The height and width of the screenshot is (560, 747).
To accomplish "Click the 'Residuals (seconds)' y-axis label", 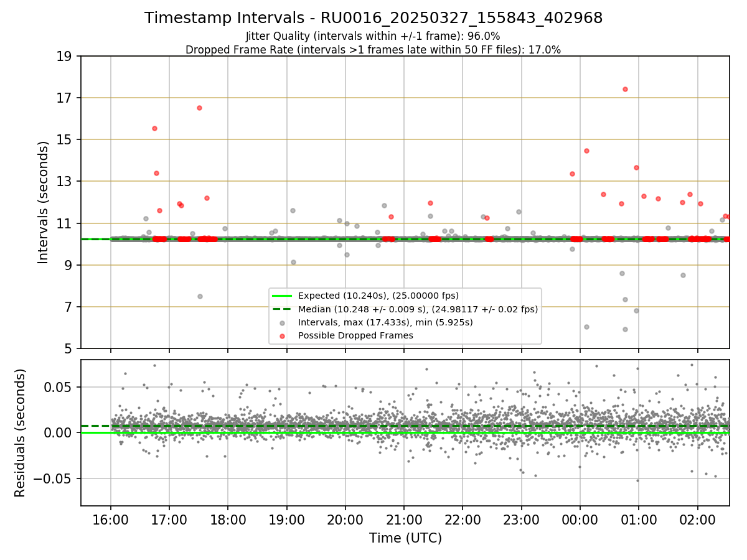I will 21,432.
